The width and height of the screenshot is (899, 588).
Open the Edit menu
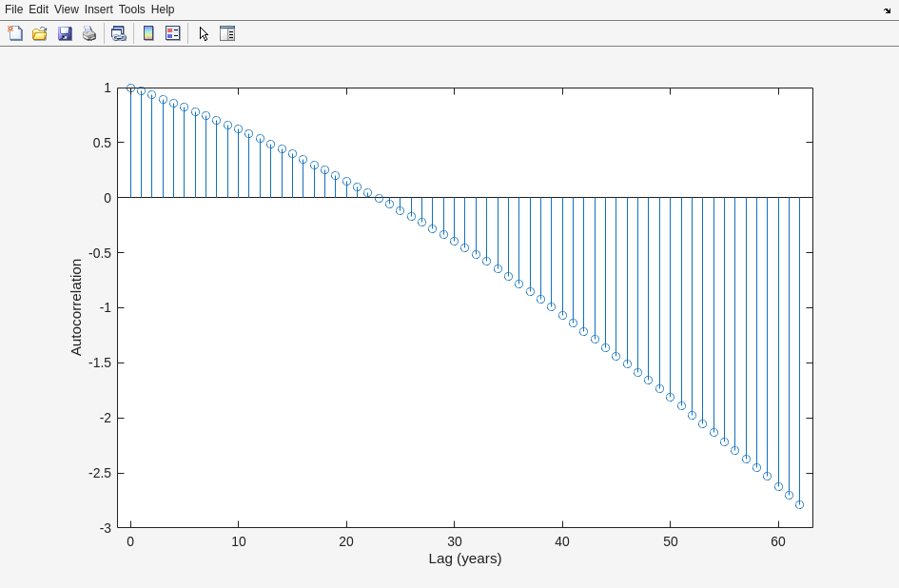[x=38, y=10]
